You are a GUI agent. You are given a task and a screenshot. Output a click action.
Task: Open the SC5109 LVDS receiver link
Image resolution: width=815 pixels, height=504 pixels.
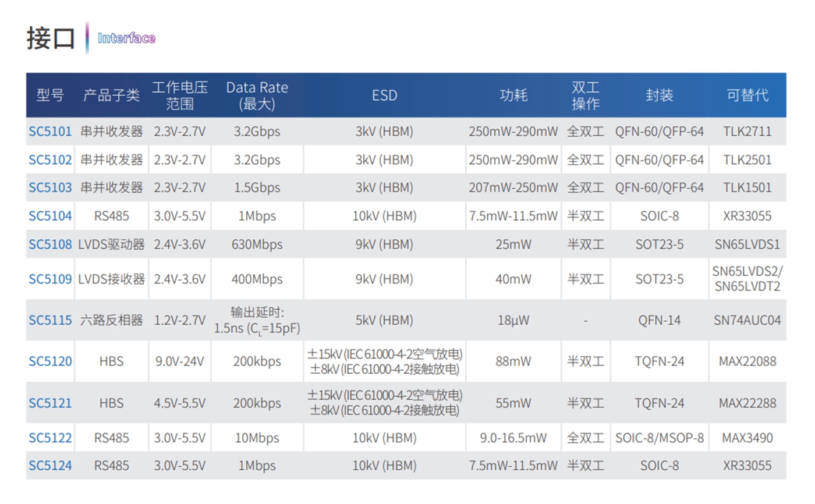pos(51,279)
